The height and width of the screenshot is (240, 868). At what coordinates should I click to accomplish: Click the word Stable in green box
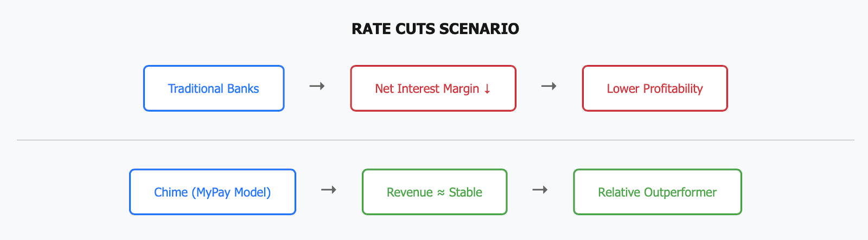[x=465, y=192]
